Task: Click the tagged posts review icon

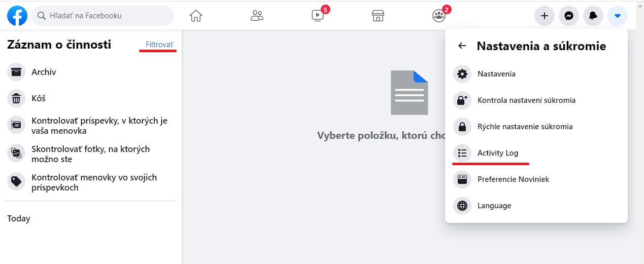Action: pyautogui.click(x=16, y=125)
